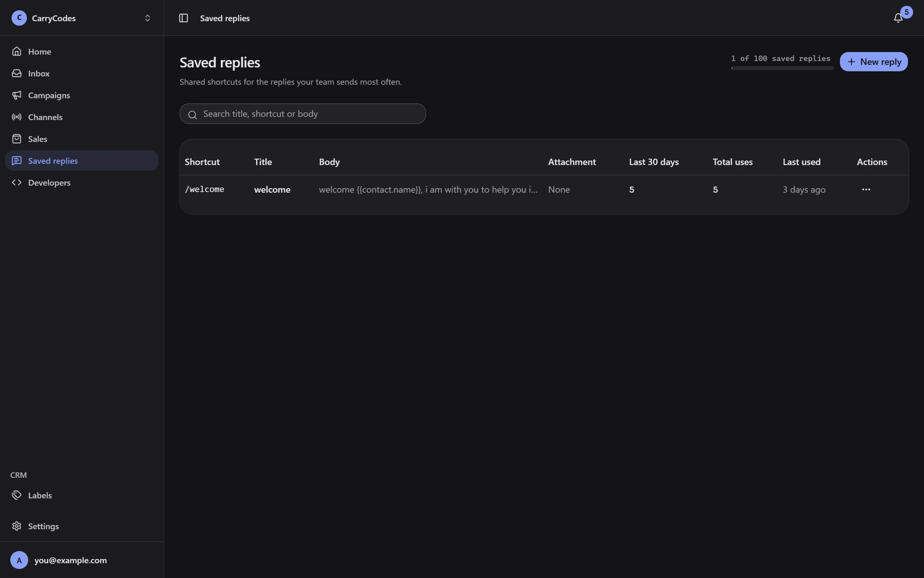Screen dimensions: 924x578
Task: Click the Inbox tray icon
Action: point(16,73)
